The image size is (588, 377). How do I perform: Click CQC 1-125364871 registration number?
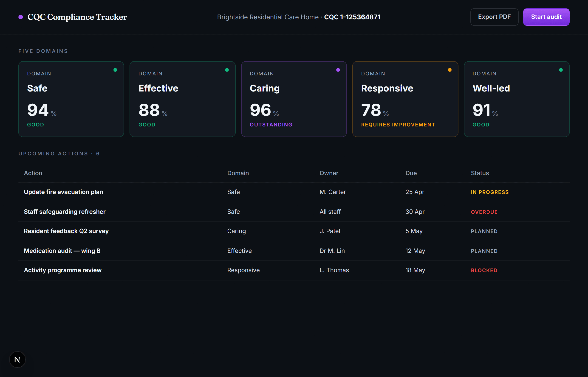point(352,17)
